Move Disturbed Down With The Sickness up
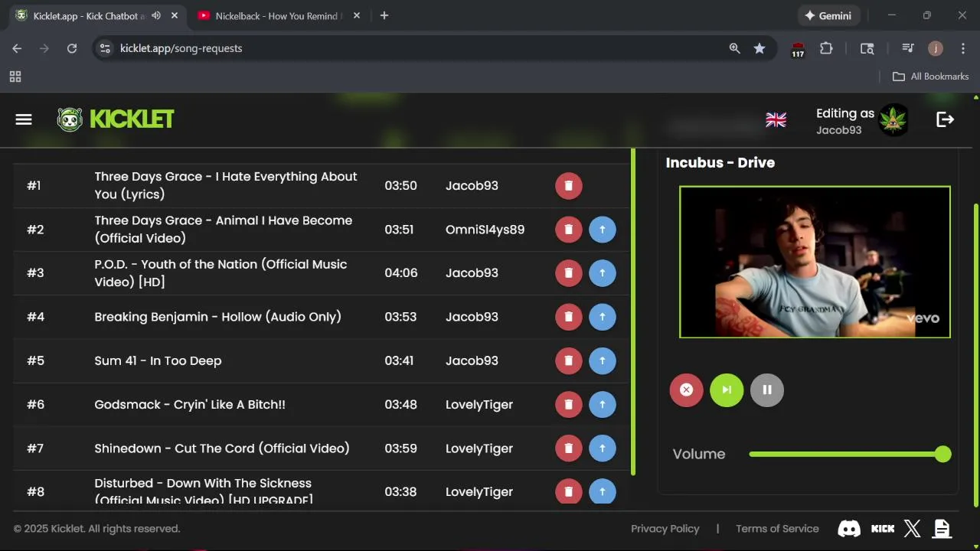 603,491
